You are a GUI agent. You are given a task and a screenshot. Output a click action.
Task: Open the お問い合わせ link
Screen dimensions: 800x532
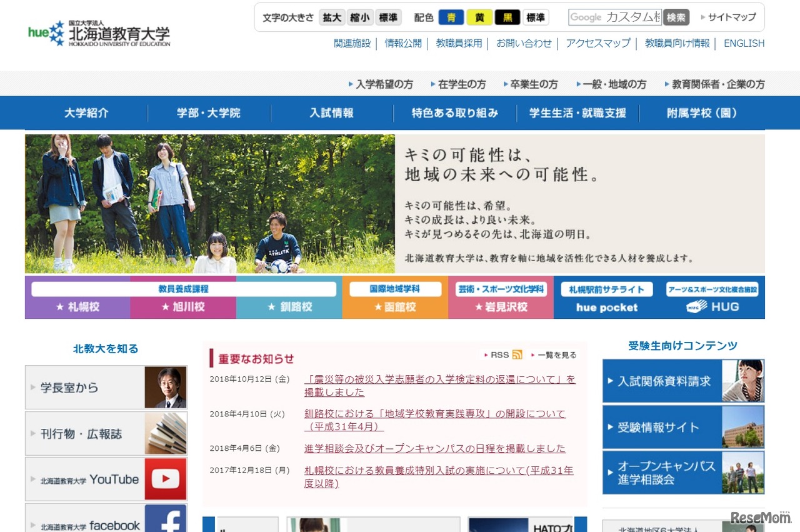coord(524,43)
